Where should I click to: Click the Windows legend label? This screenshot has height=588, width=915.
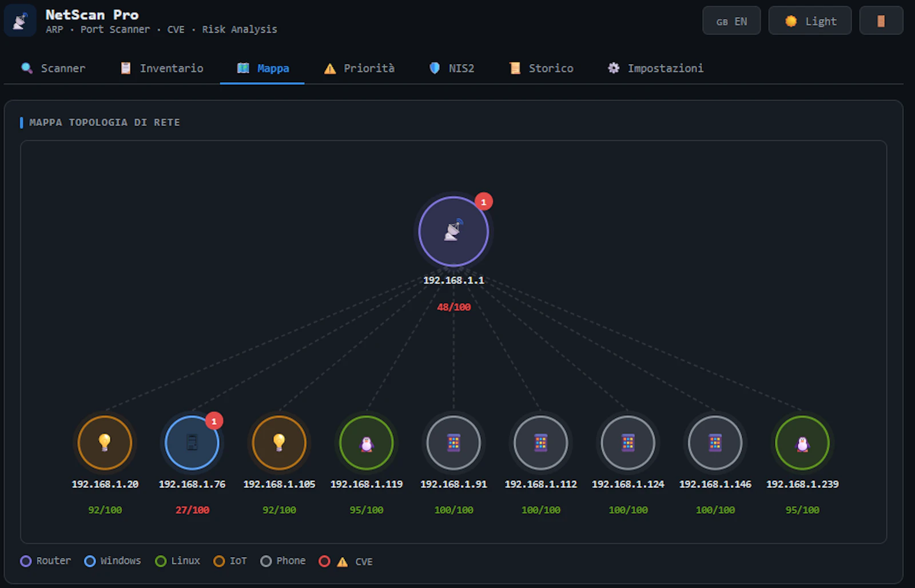(x=121, y=561)
